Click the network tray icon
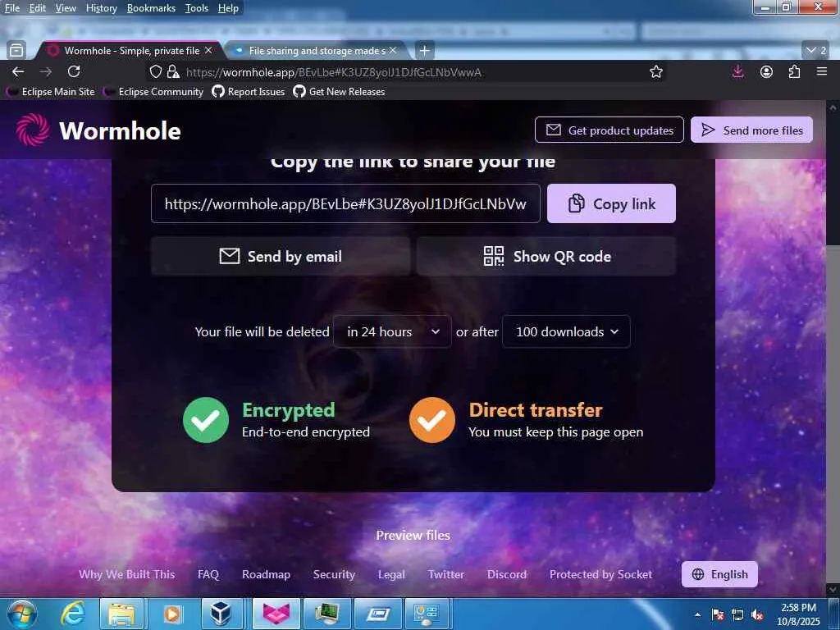The height and width of the screenshot is (630, 840). pyautogui.click(x=737, y=615)
